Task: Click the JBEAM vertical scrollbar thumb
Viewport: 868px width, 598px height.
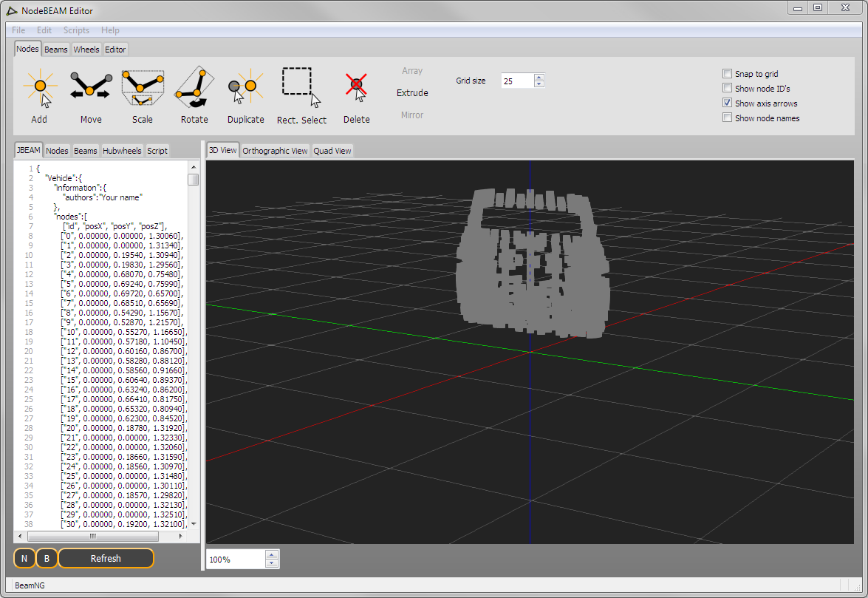Action: (194, 180)
